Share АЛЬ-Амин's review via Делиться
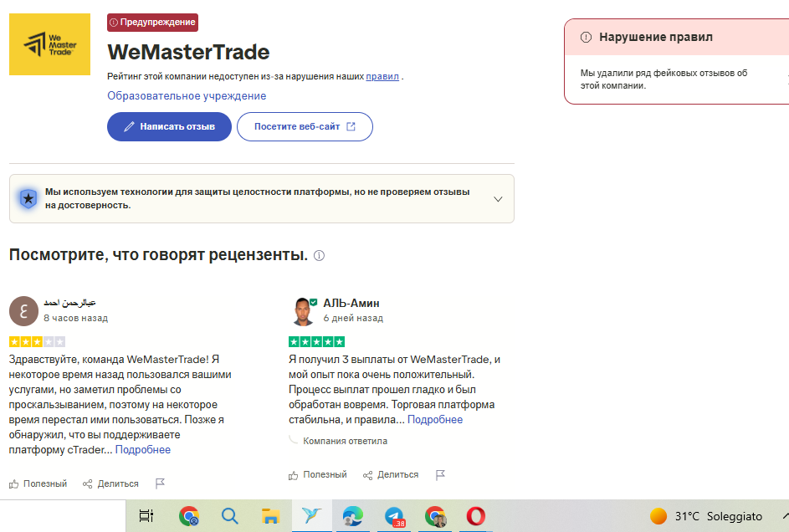 391,474
